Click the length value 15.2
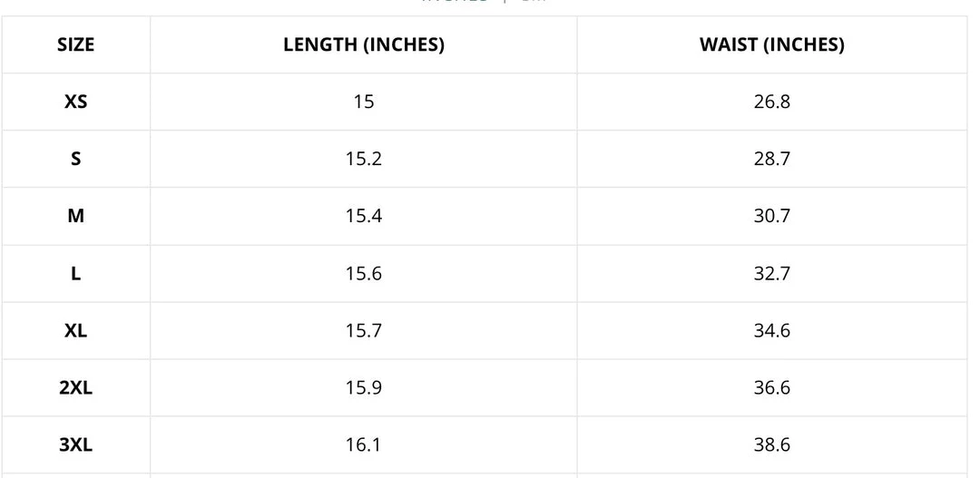The width and height of the screenshot is (980, 478). [363, 159]
